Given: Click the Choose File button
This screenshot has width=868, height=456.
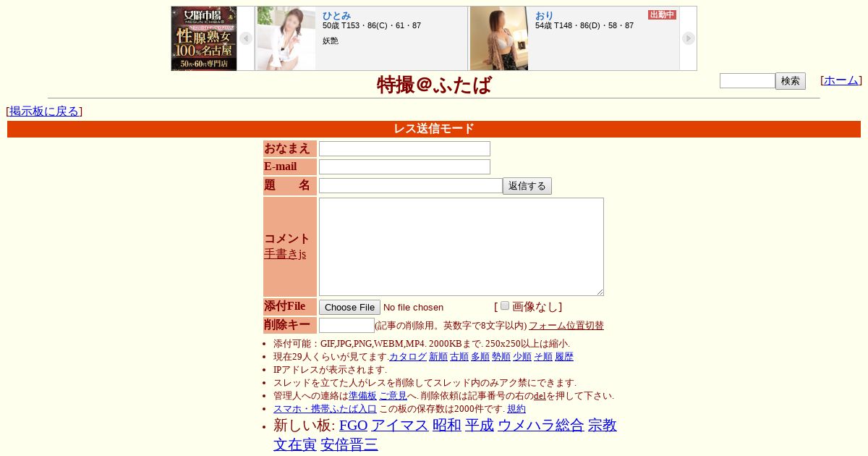Looking at the screenshot, I should pos(349,308).
